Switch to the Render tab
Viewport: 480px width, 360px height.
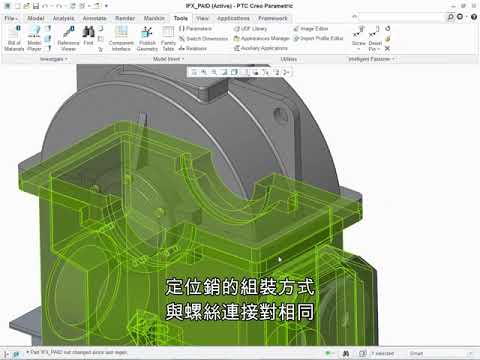click(x=125, y=18)
